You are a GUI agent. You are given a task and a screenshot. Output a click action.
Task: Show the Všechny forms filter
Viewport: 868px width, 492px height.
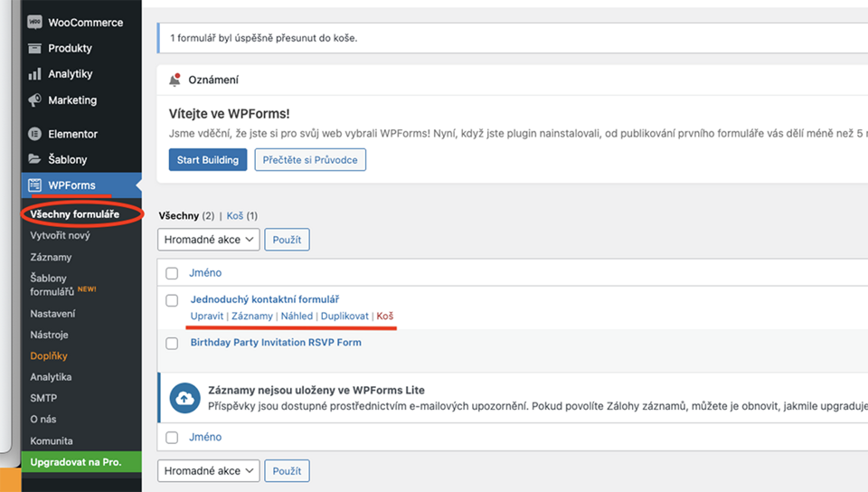(x=179, y=216)
